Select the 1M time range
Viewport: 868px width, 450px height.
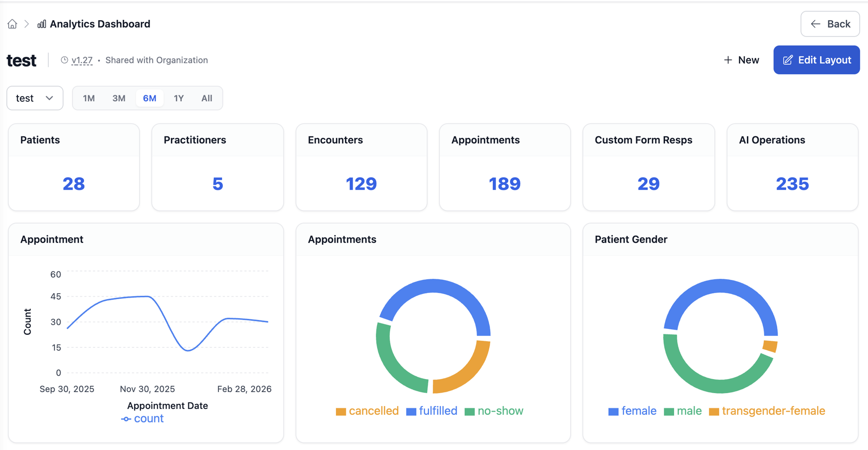click(x=89, y=98)
